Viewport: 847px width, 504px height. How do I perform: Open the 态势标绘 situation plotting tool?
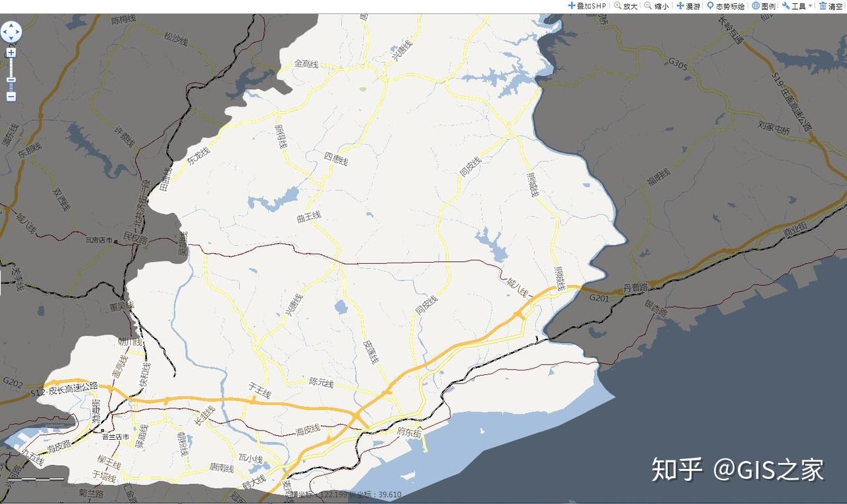click(724, 6)
